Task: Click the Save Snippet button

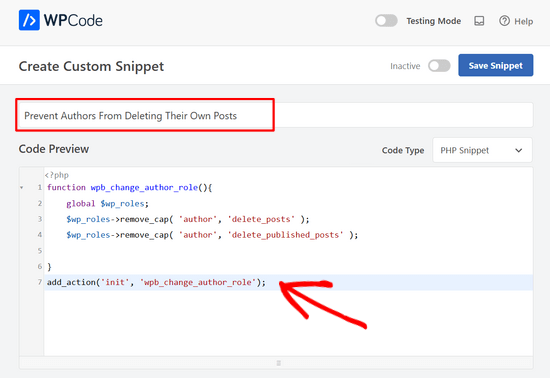Action: point(496,65)
